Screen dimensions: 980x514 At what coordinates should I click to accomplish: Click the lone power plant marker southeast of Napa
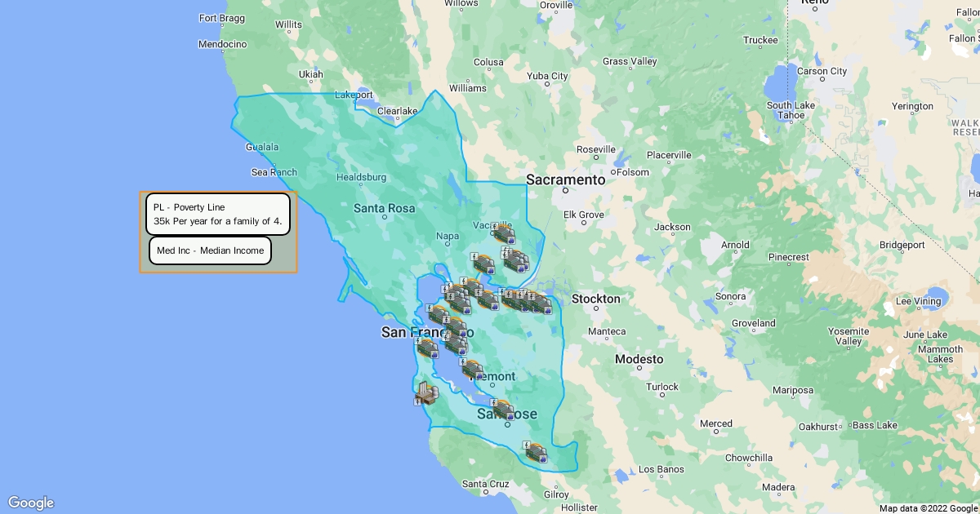point(483,264)
